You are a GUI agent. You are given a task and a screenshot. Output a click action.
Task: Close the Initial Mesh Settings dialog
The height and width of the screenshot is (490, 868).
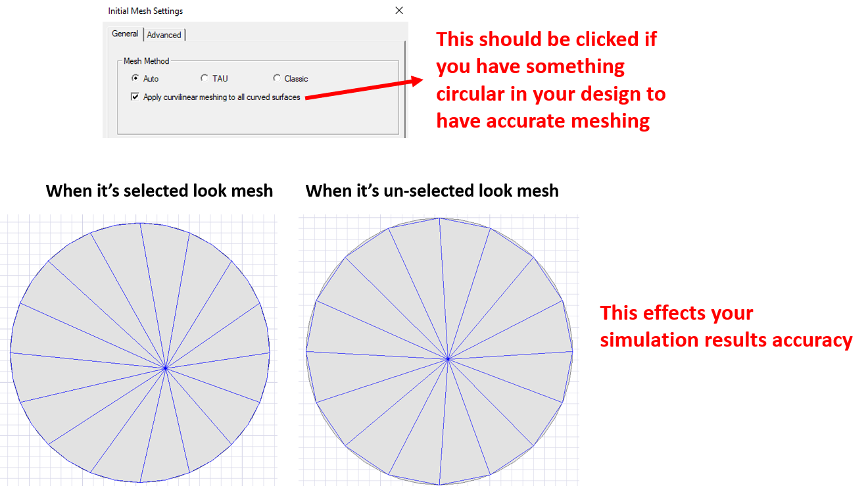(398, 11)
